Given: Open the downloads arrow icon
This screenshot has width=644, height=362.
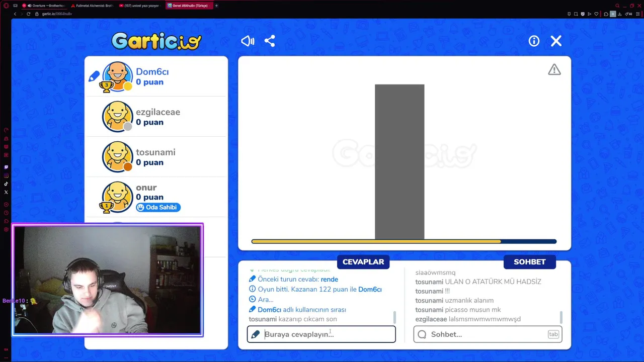Looking at the screenshot, I should pyautogui.click(x=619, y=14).
